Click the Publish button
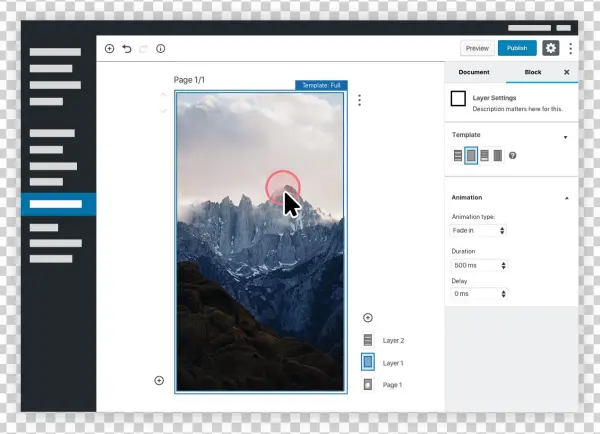The image size is (600, 434). (517, 48)
